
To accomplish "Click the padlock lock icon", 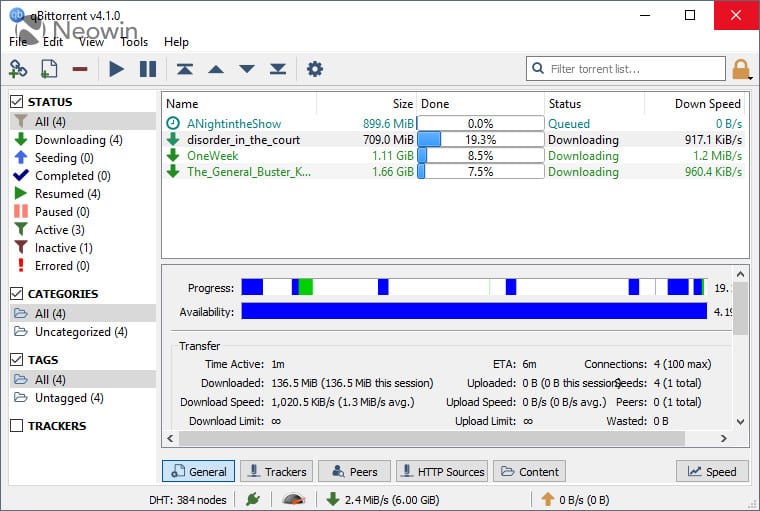I will coord(741,69).
